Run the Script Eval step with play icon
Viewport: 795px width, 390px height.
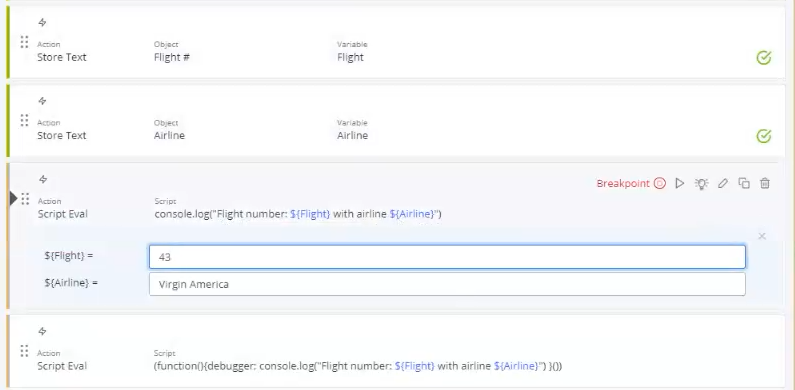(x=680, y=184)
